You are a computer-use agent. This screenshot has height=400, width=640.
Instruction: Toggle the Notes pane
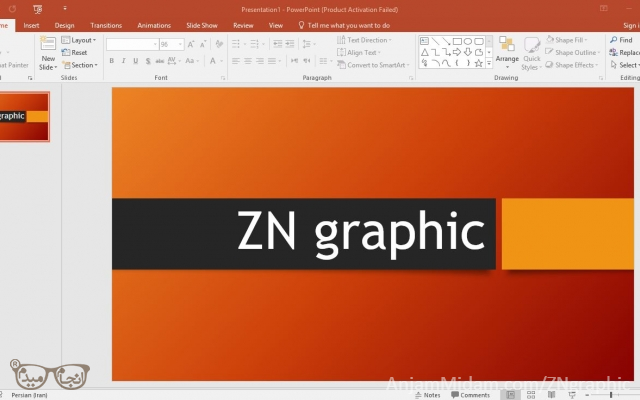(x=427, y=395)
